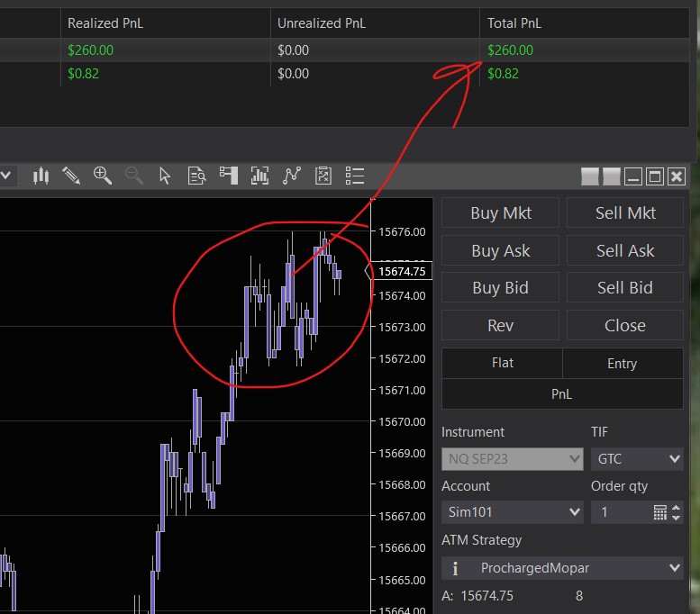The width and height of the screenshot is (700, 614).
Task: Close the chart window
Action: (x=677, y=176)
